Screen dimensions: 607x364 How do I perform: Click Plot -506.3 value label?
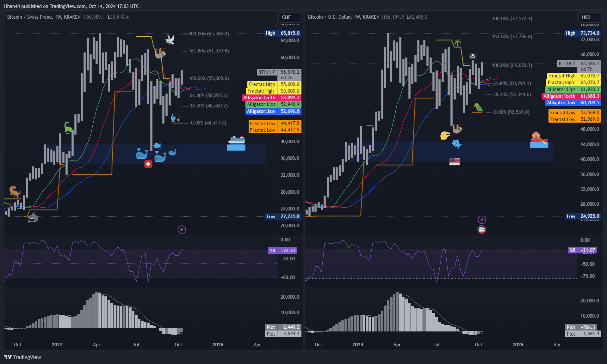click(581, 327)
